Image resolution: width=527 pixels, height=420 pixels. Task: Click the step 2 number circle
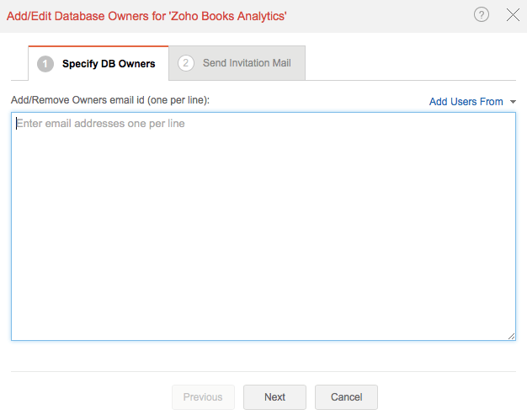coord(185,63)
